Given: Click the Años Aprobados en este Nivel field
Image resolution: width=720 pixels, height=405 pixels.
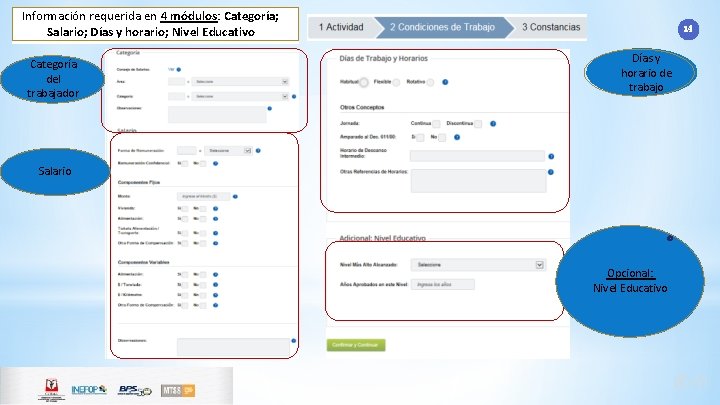Looking at the screenshot, I should pos(443,285).
